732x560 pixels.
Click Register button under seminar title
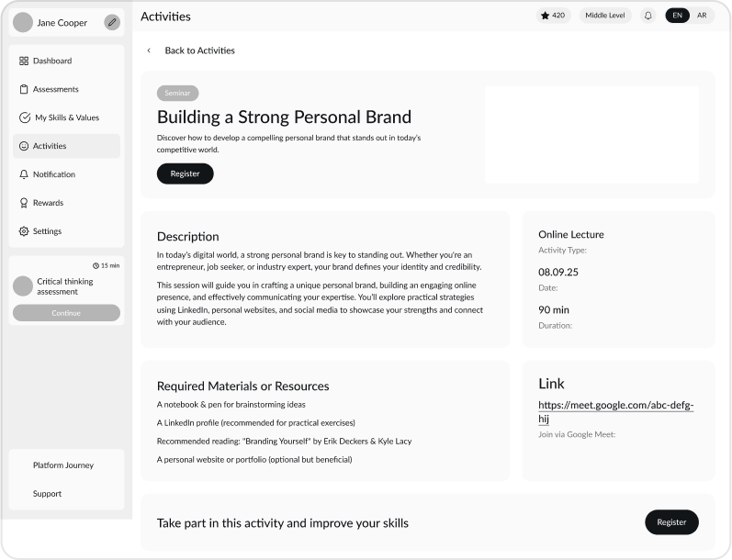point(185,174)
